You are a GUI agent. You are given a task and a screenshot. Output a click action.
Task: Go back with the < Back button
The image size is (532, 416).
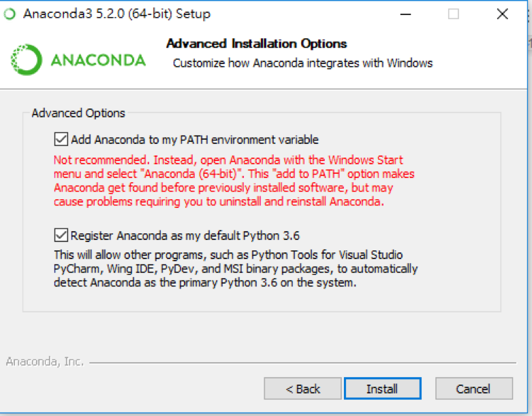tap(302, 389)
